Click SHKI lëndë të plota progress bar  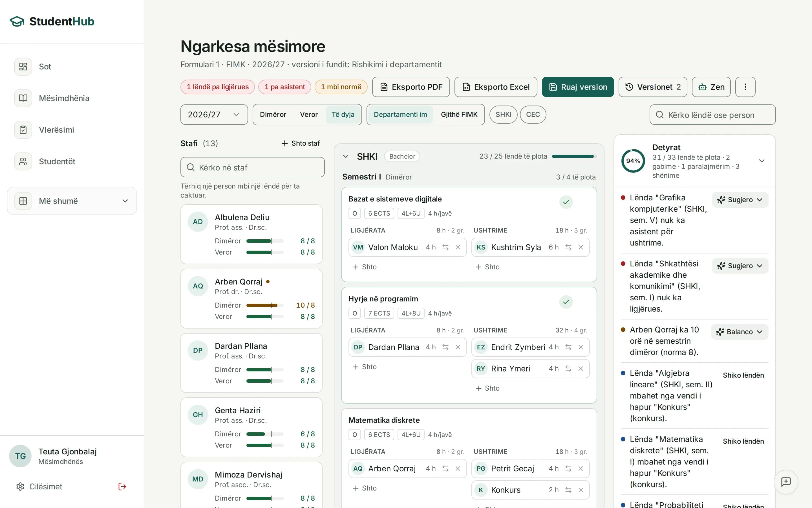[574, 156]
